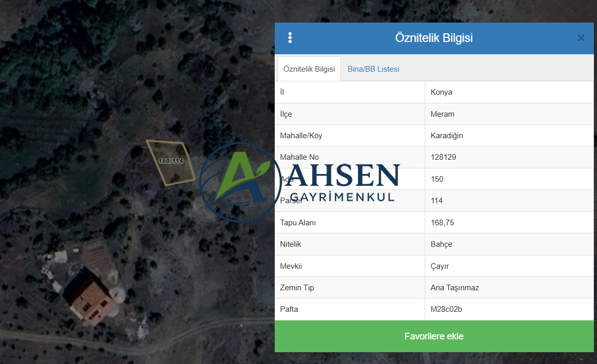Select the Ana Taşınmaz value
This screenshot has width=597, height=364.
tap(455, 288)
